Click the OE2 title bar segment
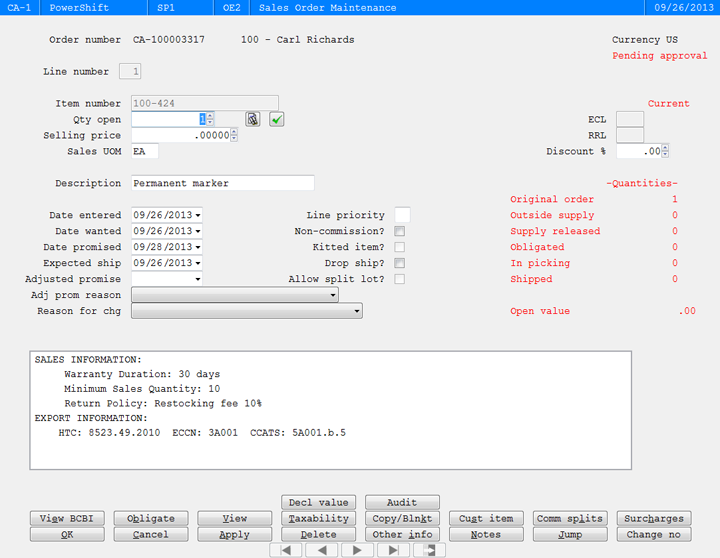 [x=231, y=8]
